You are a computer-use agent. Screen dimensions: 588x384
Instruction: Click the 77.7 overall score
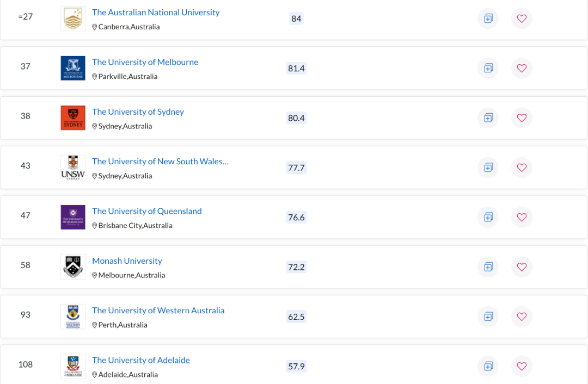coord(296,168)
